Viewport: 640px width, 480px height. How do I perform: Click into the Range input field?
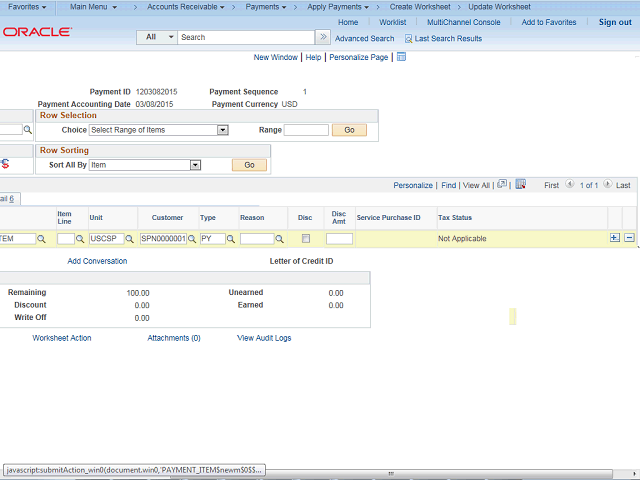pos(306,130)
